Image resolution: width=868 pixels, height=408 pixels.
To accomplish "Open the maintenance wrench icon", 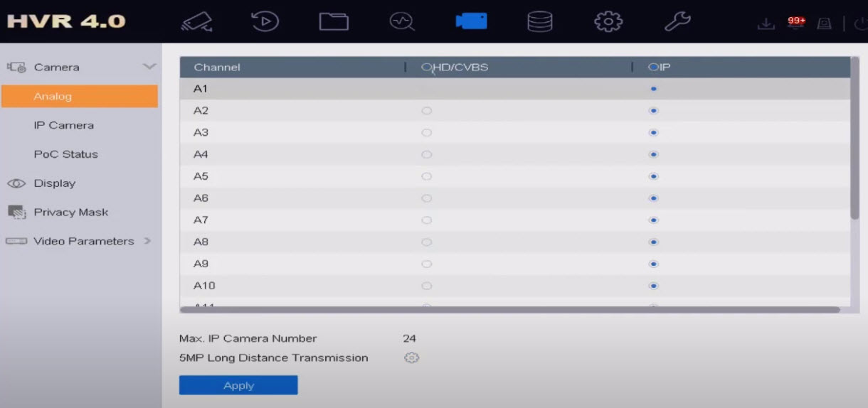I will pos(677,22).
